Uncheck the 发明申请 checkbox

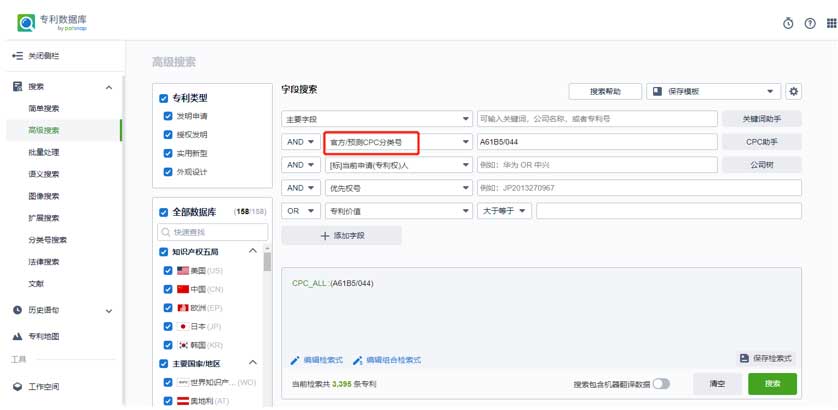click(168, 116)
